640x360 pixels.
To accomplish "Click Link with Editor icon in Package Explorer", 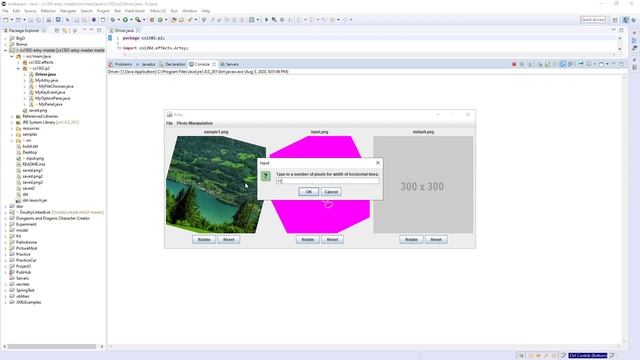I will 64,31.
